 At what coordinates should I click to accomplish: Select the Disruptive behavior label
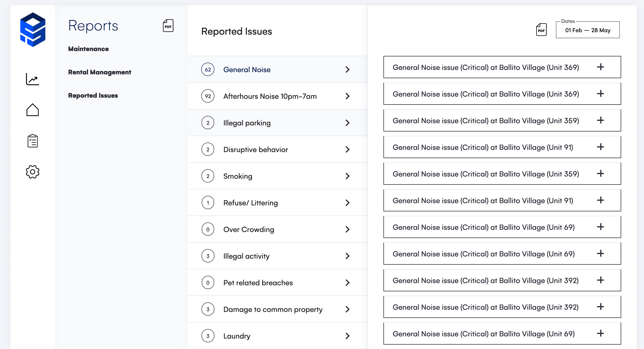255,150
